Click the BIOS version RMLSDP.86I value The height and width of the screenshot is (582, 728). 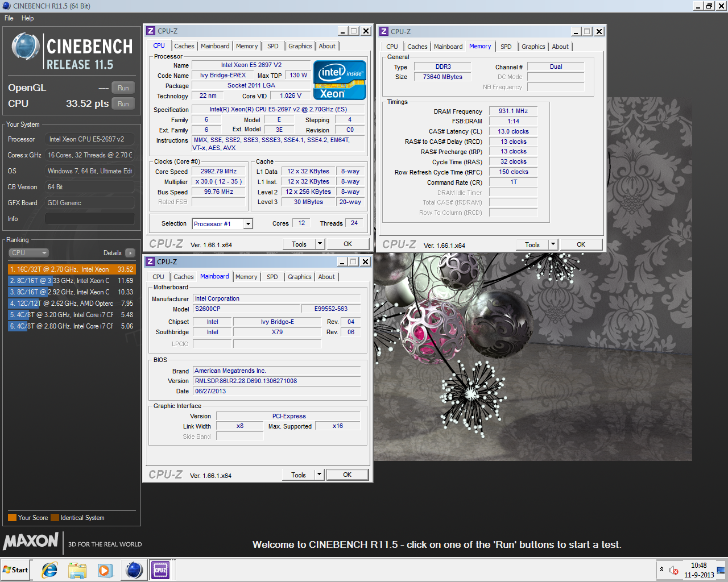277,381
